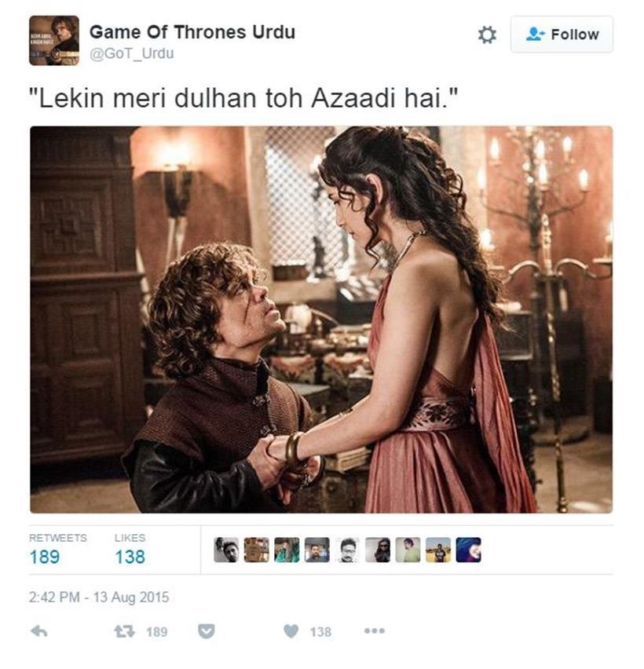Open the yellow-background liker avatar
The image size is (644, 669).
coord(438,550)
